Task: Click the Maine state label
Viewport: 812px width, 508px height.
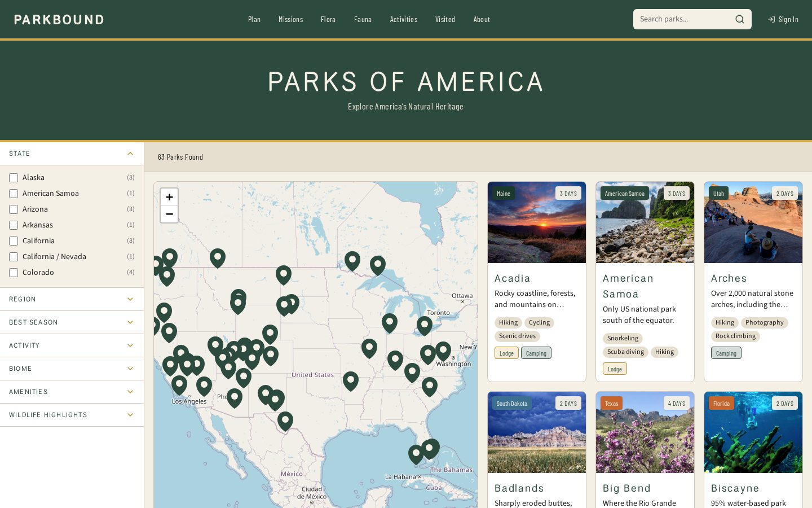Action: pos(504,194)
